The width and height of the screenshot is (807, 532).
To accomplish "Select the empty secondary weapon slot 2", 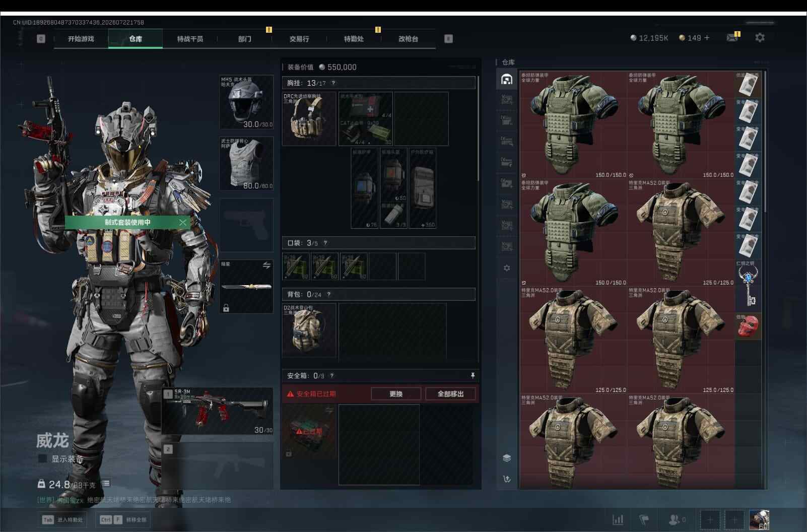I will point(218,466).
